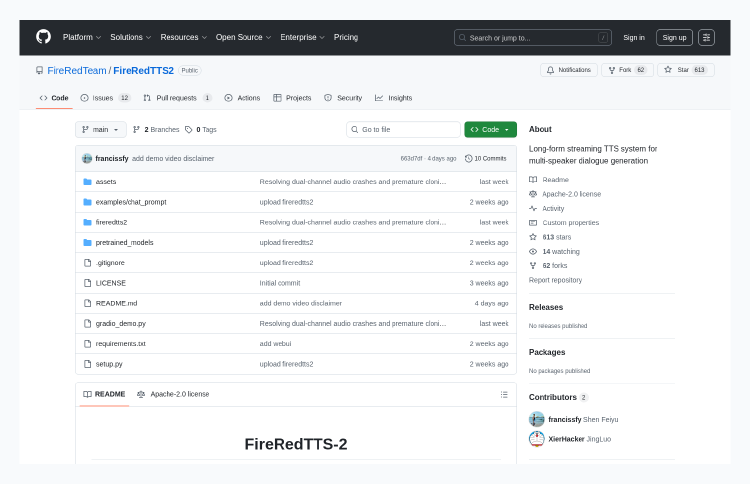The width and height of the screenshot is (750, 484).
Task: Click the GitHub logo icon
Action: click(x=43, y=37)
